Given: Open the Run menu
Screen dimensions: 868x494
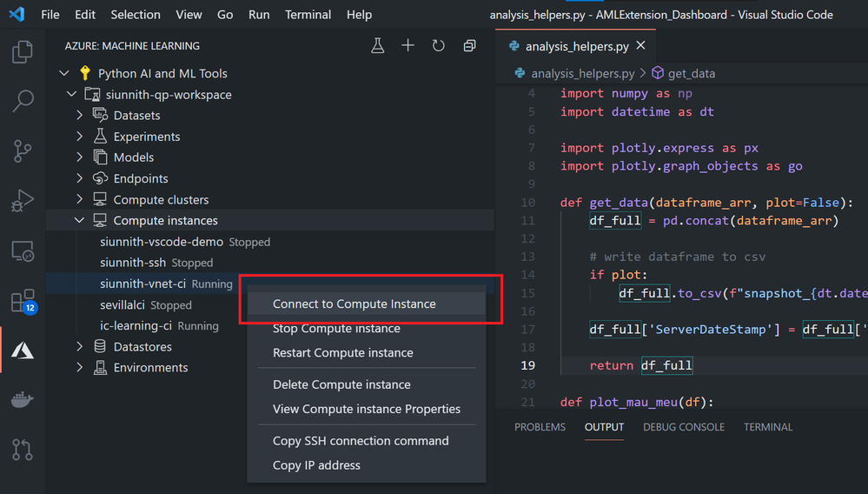Looking at the screenshot, I should (259, 15).
